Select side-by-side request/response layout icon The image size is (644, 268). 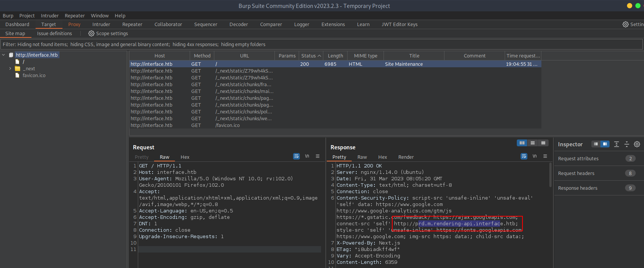(x=522, y=143)
